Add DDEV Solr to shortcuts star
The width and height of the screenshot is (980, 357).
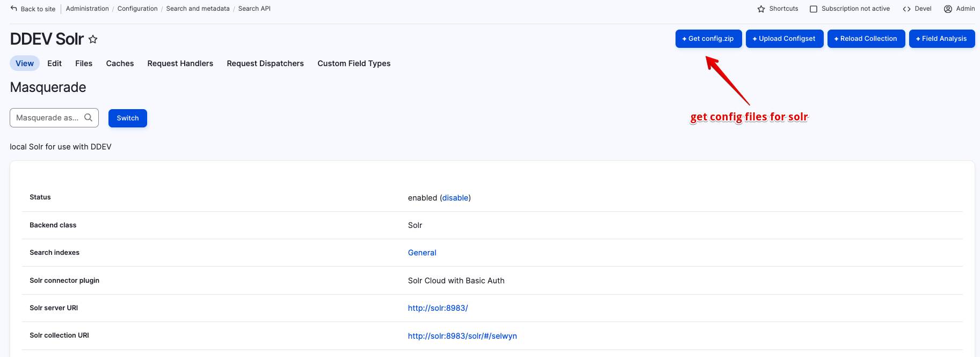pyautogui.click(x=93, y=39)
